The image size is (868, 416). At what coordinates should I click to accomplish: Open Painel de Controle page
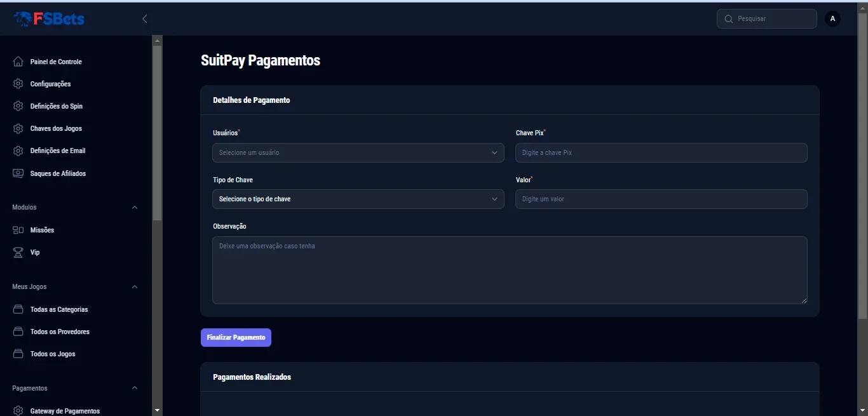click(x=56, y=62)
